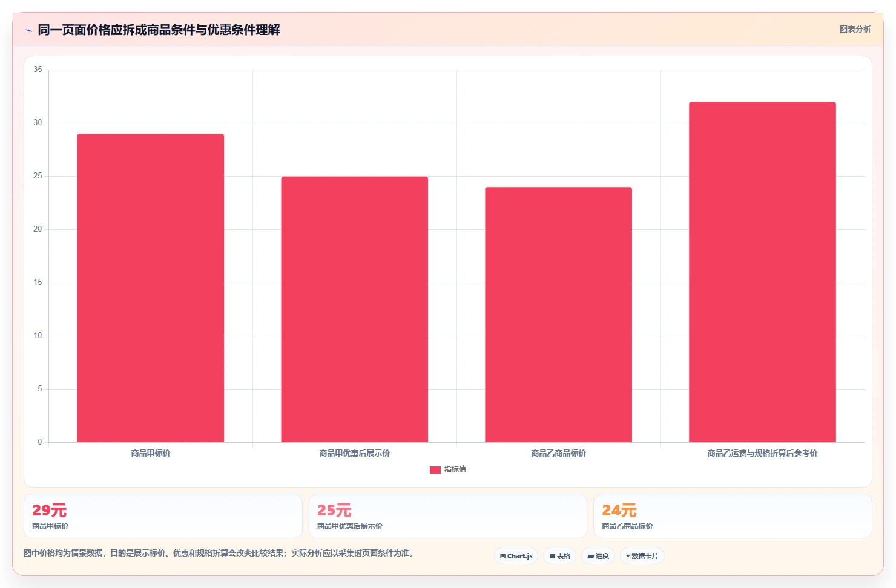
Task: Click the Chart.js tag
Action: 516,556
